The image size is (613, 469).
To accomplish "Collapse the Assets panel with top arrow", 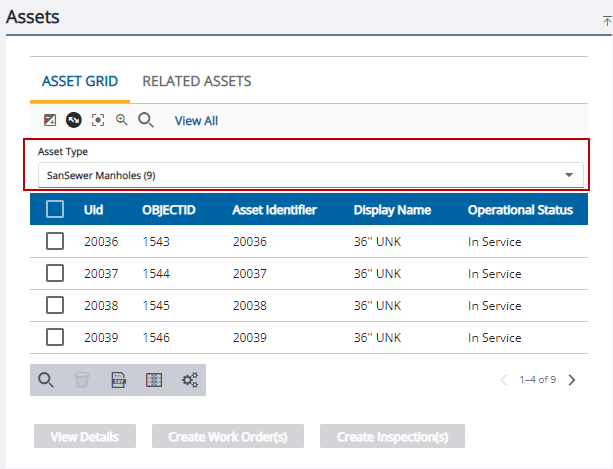I will (607, 19).
